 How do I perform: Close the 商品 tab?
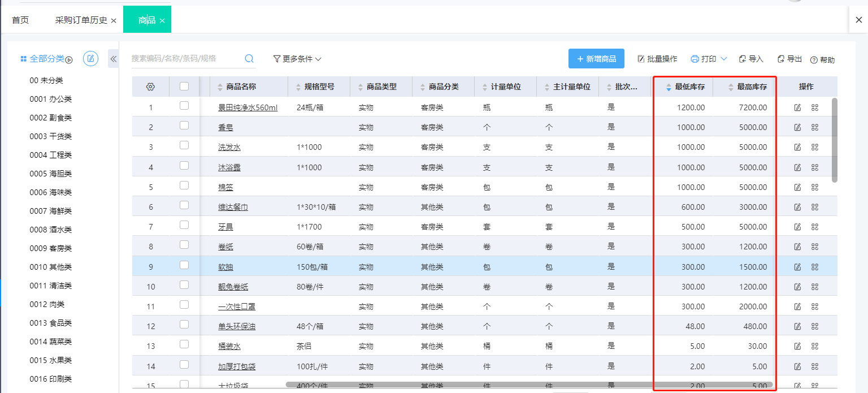tap(162, 20)
